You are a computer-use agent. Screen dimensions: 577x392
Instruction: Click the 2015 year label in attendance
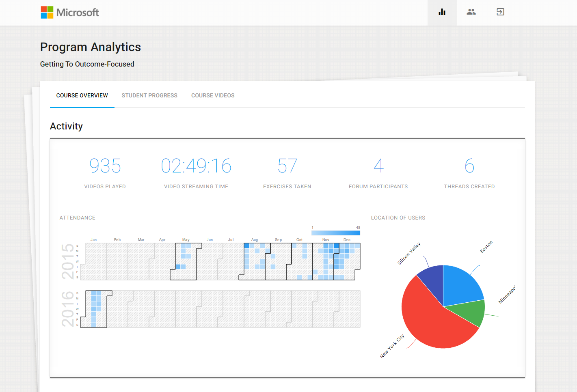point(67,261)
